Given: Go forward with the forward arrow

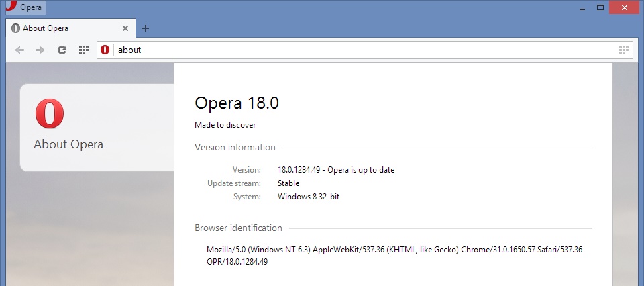Looking at the screenshot, I should [x=40, y=50].
